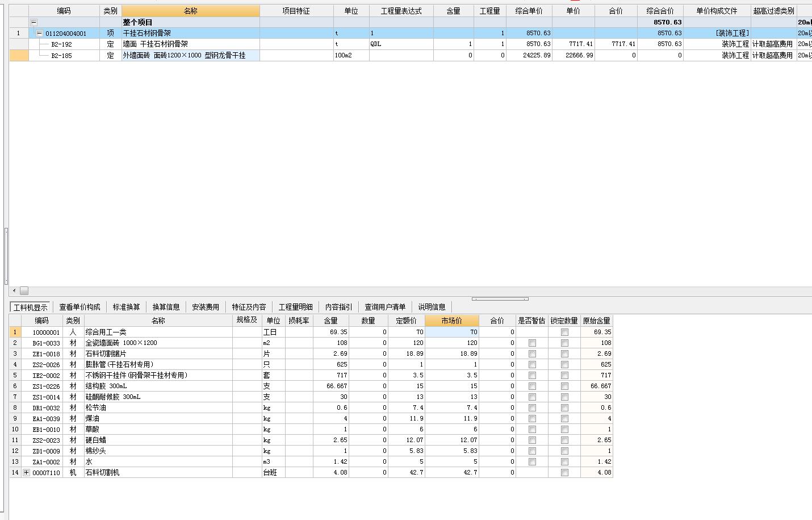Click the 市场价 column header

coord(452,321)
